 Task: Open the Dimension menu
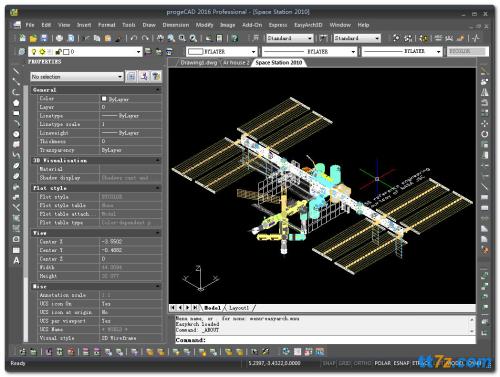tap(176, 25)
